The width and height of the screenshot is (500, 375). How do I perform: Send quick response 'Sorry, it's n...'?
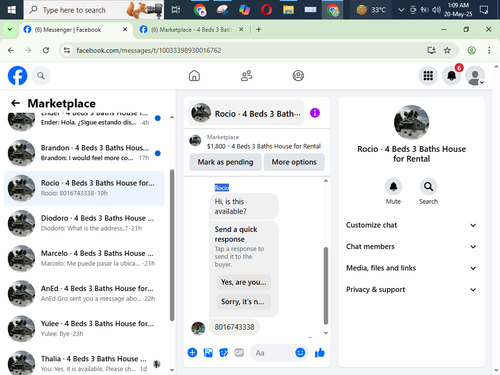244,302
